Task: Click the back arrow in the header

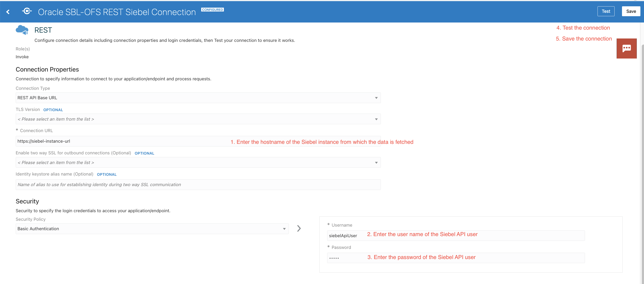Action: [x=8, y=12]
